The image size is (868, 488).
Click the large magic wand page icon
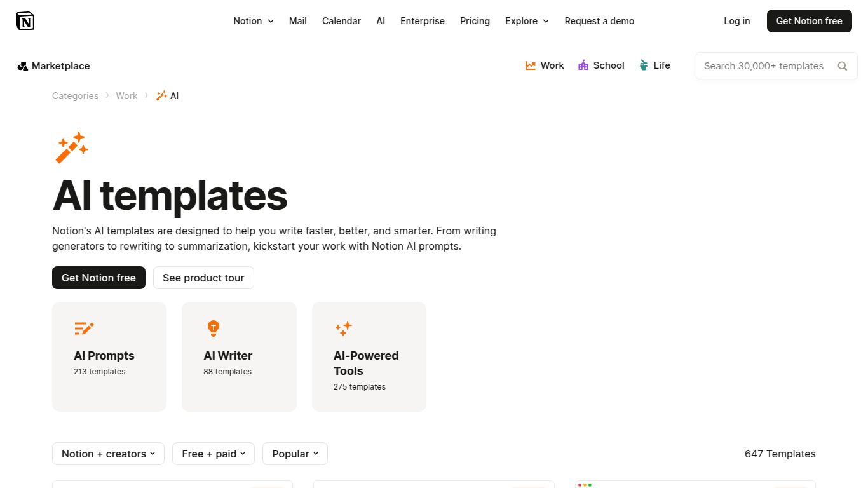pos(71,147)
